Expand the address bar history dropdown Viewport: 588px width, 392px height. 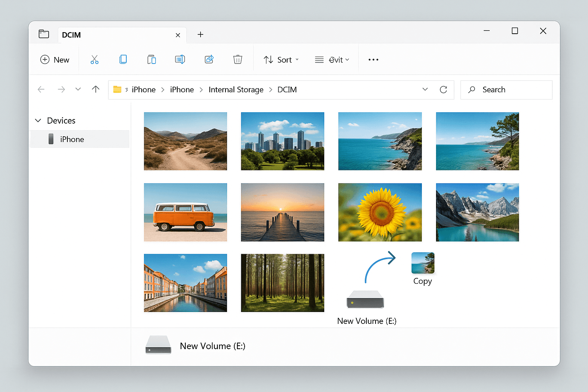click(x=425, y=90)
